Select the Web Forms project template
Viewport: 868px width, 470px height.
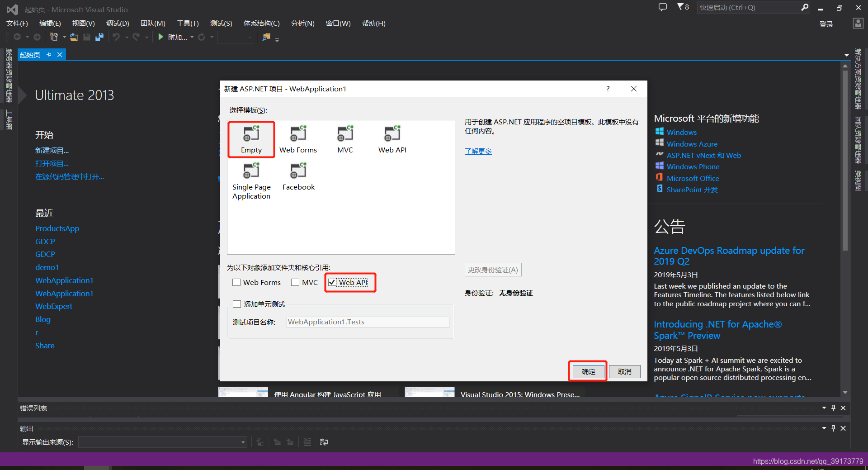point(298,139)
